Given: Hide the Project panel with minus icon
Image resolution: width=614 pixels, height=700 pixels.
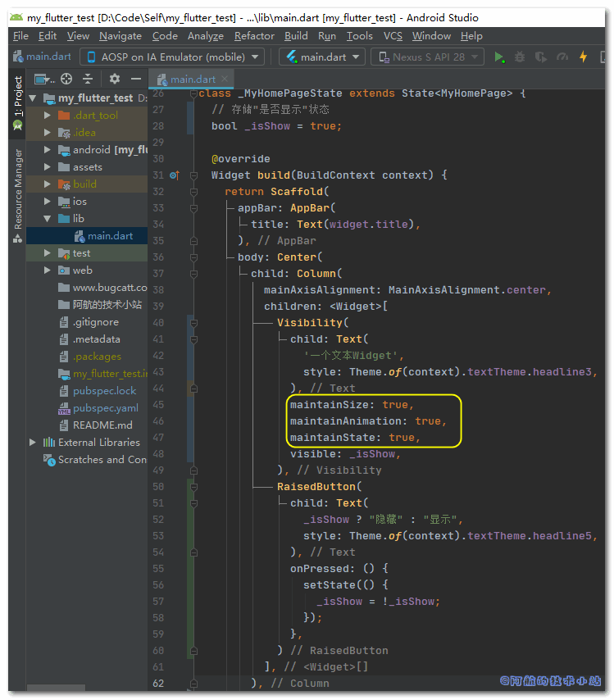Looking at the screenshot, I should point(135,80).
